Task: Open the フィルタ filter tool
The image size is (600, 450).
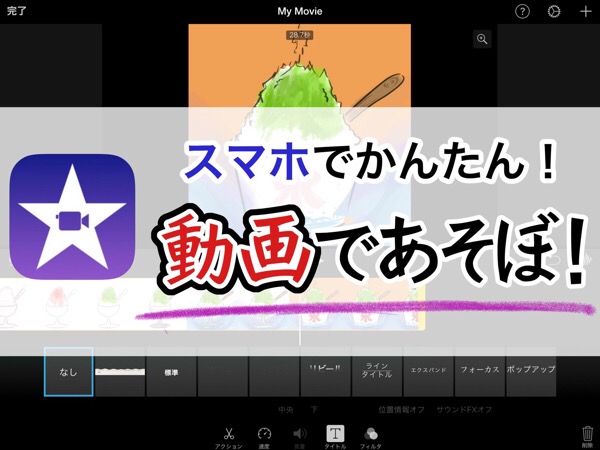Action: 370,438
